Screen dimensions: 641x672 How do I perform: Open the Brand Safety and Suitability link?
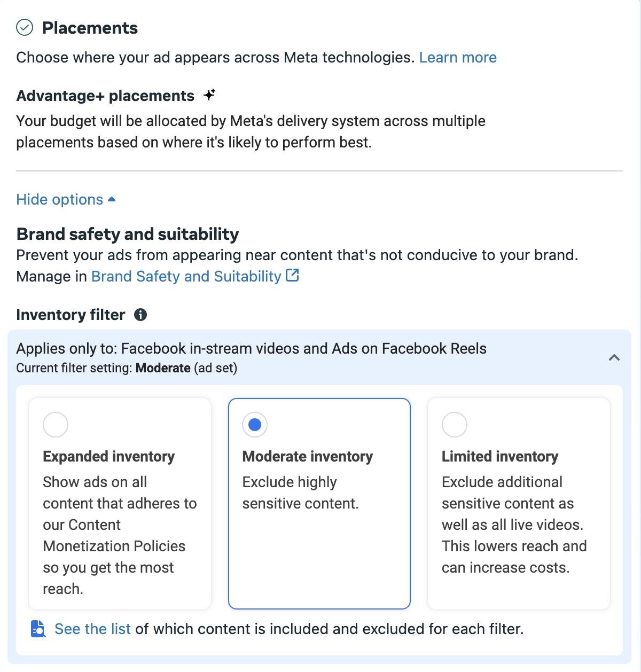tap(186, 276)
